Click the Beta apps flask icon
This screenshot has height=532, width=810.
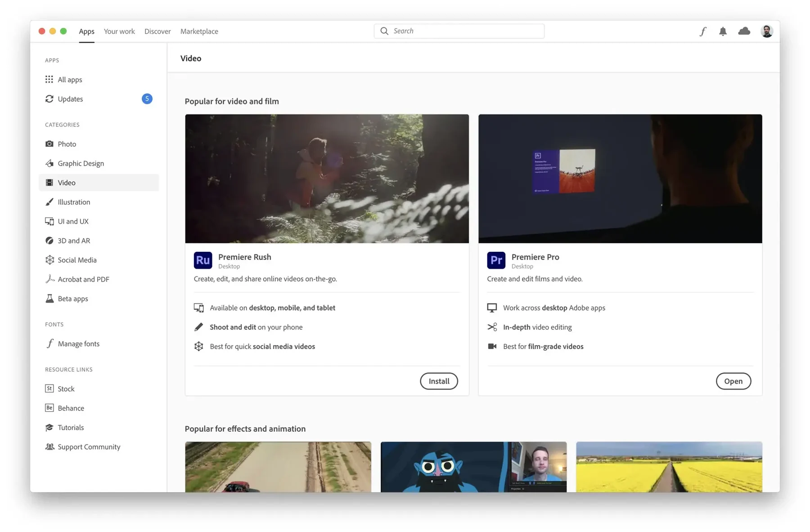(x=49, y=299)
